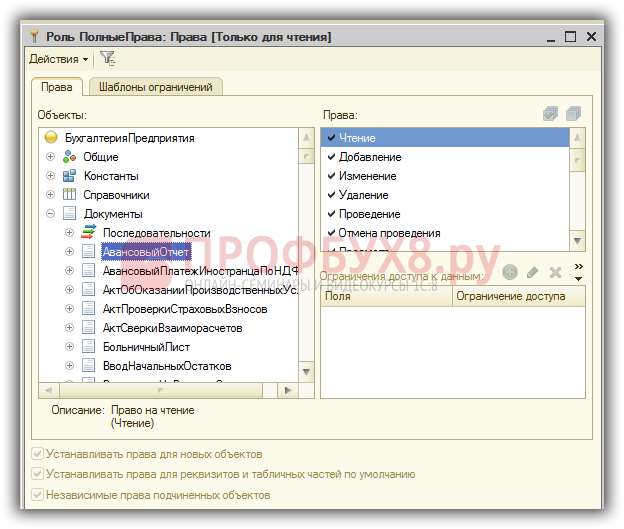Switch to Шаблоны ограничений tab
Viewport: 624px width, 529px height.
156,87
